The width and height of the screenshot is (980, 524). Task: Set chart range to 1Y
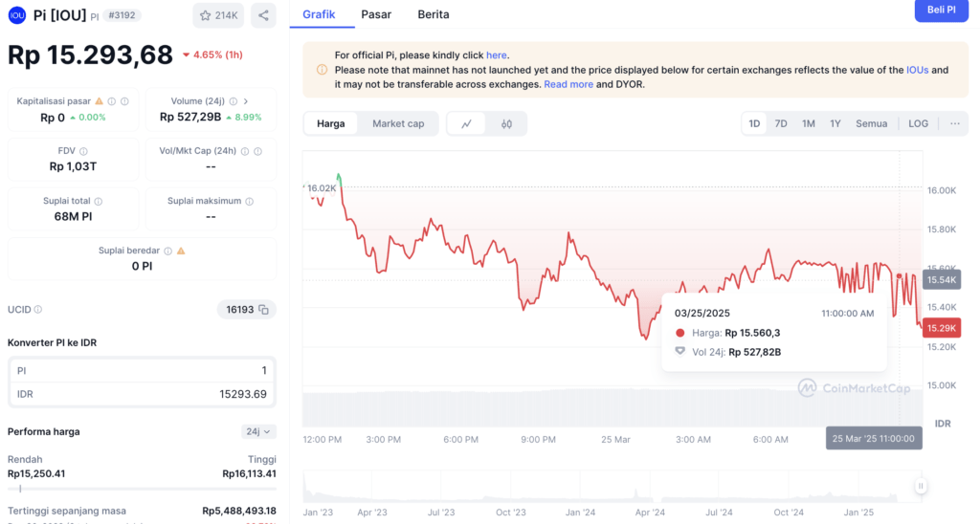point(835,123)
